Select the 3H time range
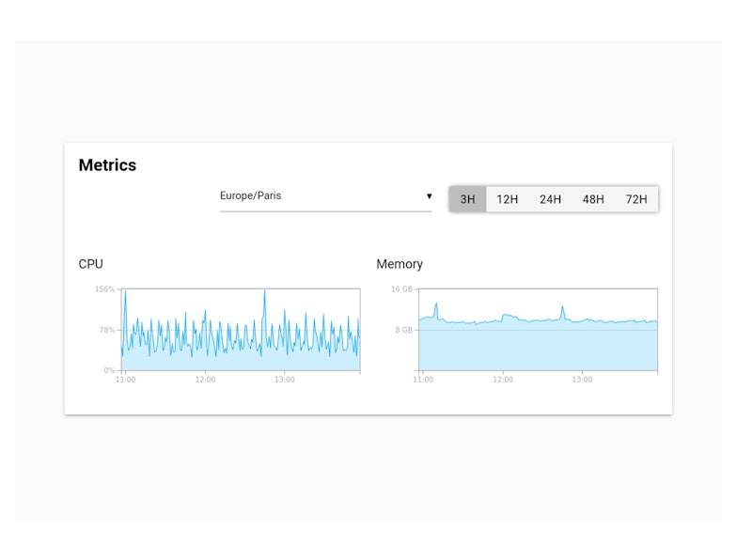 click(x=467, y=199)
